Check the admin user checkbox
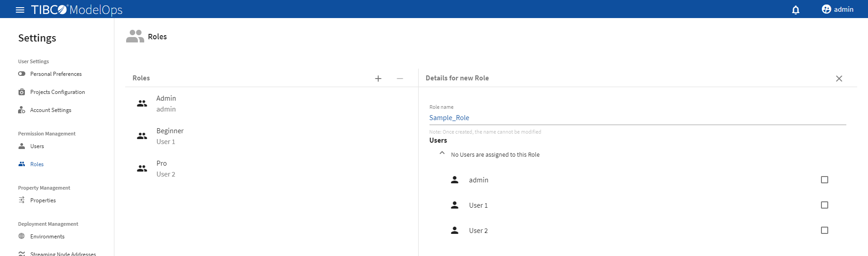Screen dimensions: 868x256 click(825, 180)
